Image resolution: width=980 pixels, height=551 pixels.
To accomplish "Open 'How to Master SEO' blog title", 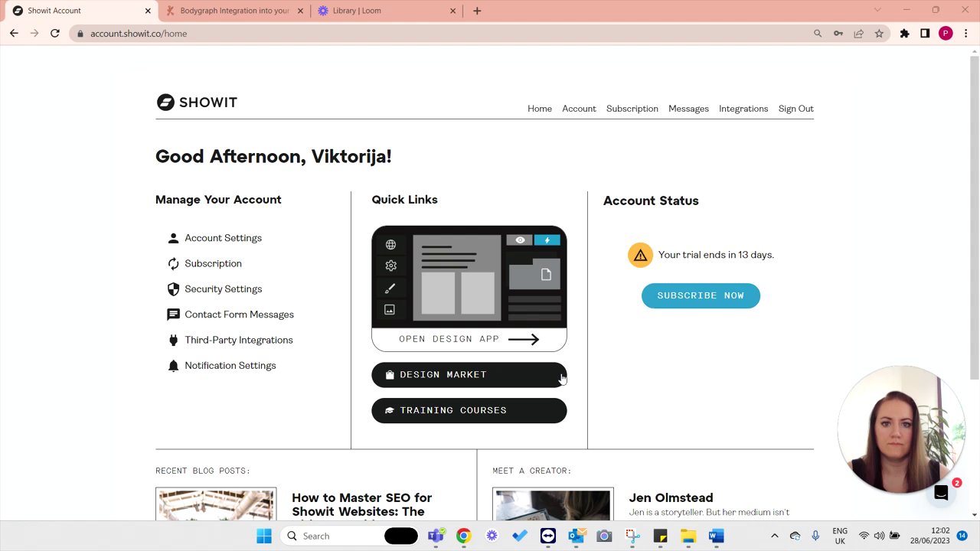I will coord(361,507).
